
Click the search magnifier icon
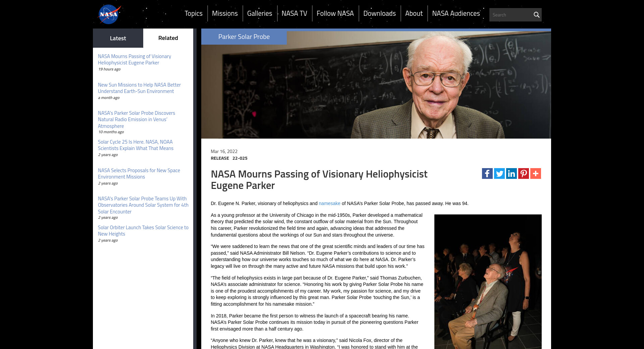tap(536, 15)
